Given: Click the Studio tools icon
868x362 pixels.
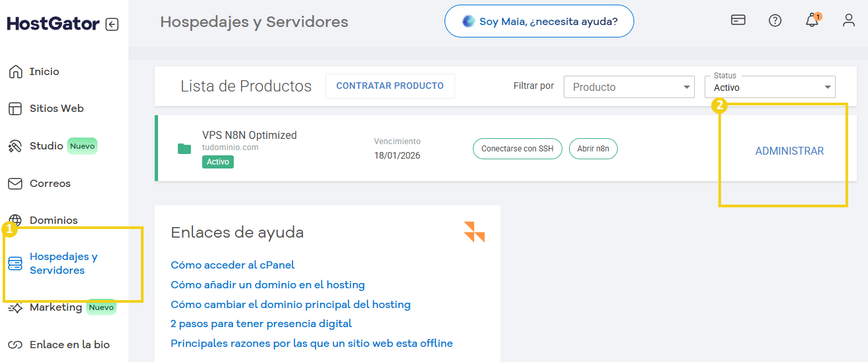Looking at the screenshot, I should pos(15,146).
